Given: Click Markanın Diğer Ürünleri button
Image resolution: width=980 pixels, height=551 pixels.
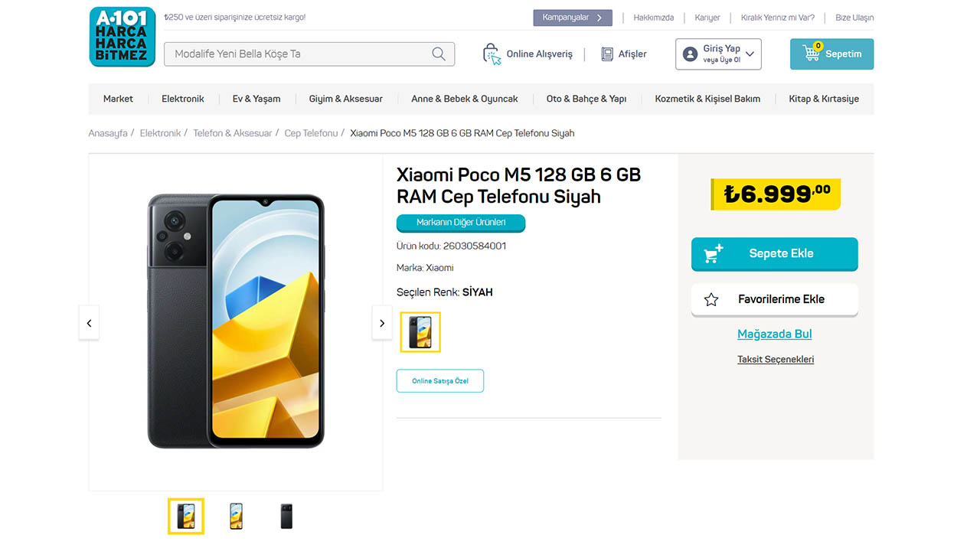Looking at the screenshot, I should (460, 223).
